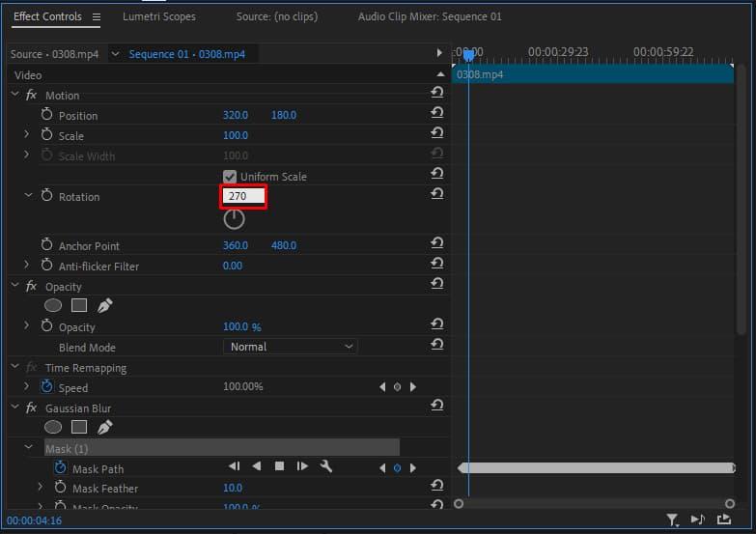Click the Rotation dial control

click(x=234, y=219)
